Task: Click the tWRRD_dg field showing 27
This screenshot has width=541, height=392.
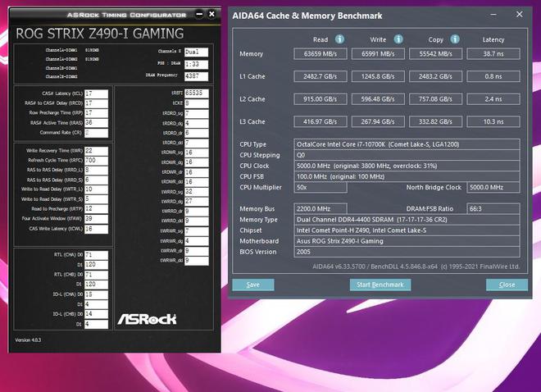Action: (197, 202)
